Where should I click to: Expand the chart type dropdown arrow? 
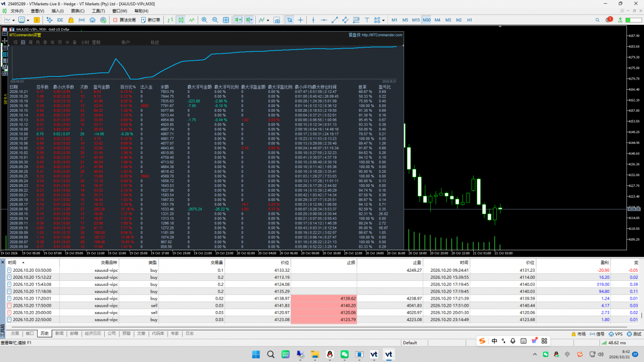pos(13,20)
